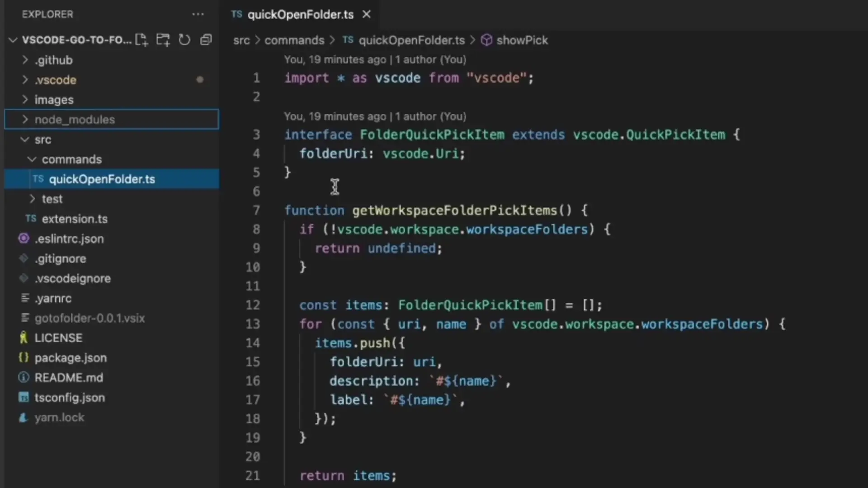Click the New Folder icon in Explorer
Image resolution: width=868 pixels, height=488 pixels.
click(x=163, y=40)
